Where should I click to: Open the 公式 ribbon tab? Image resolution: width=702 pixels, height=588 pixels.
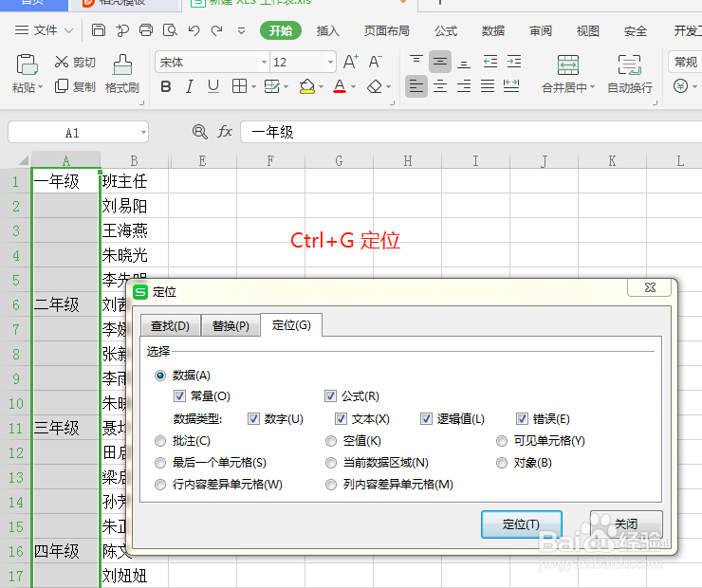pyautogui.click(x=446, y=30)
